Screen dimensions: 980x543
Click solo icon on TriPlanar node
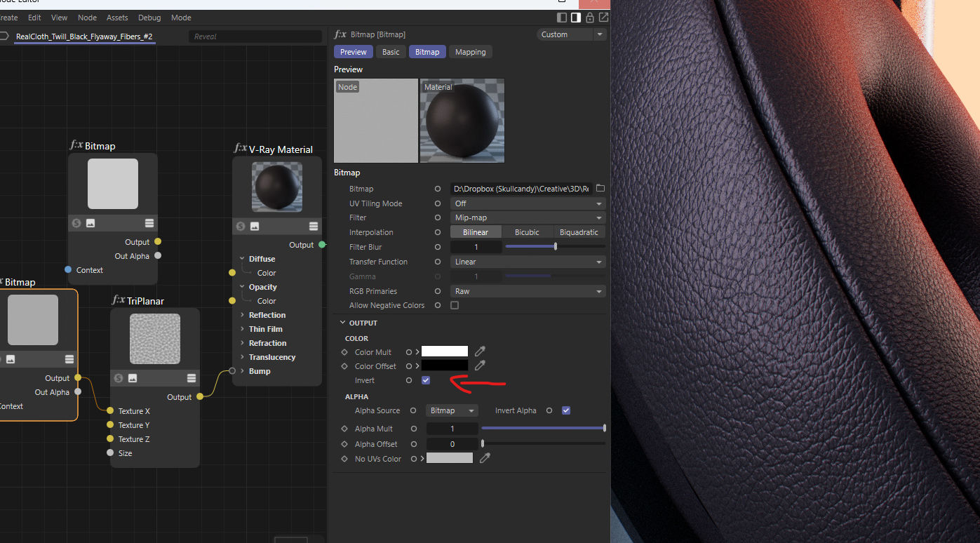119,378
